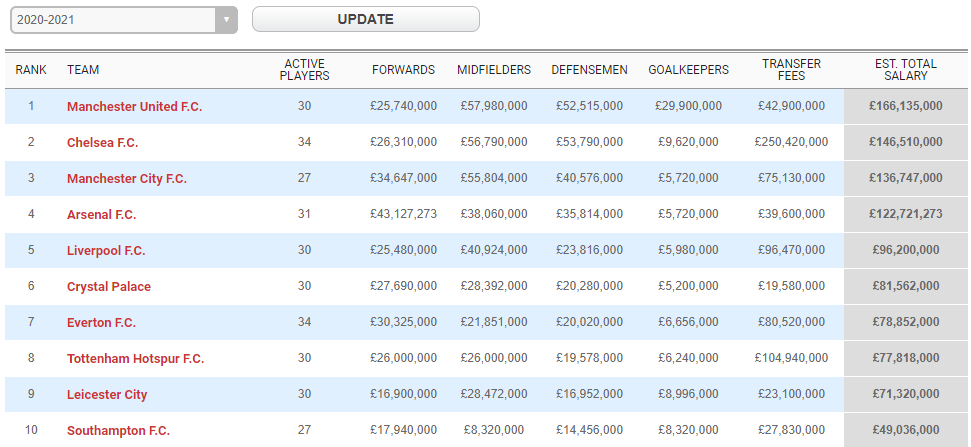The width and height of the screenshot is (971, 447).
Task: Open Manchester United F.C. team link
Action: [134, 106]
